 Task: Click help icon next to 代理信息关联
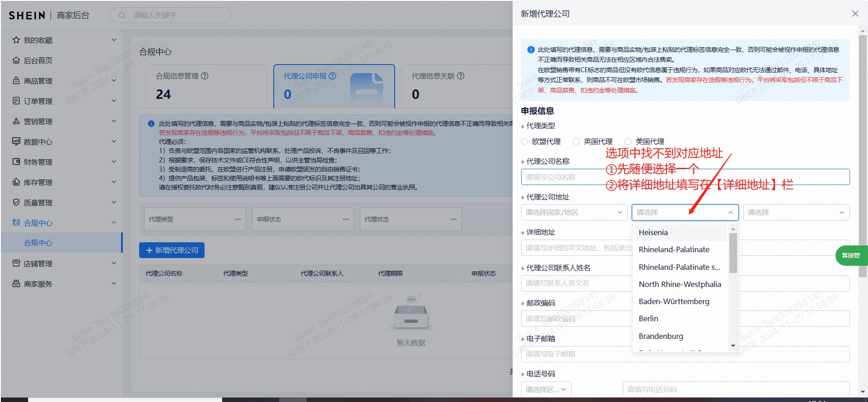tap(461, 76)
